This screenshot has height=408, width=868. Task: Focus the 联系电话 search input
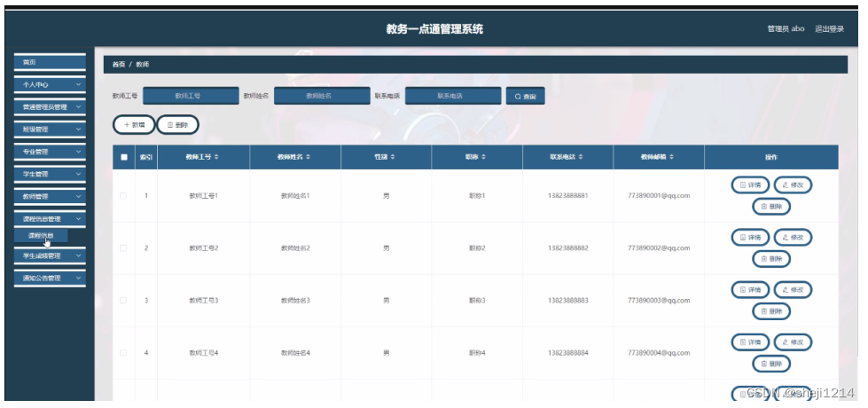[x=453, y=96]
